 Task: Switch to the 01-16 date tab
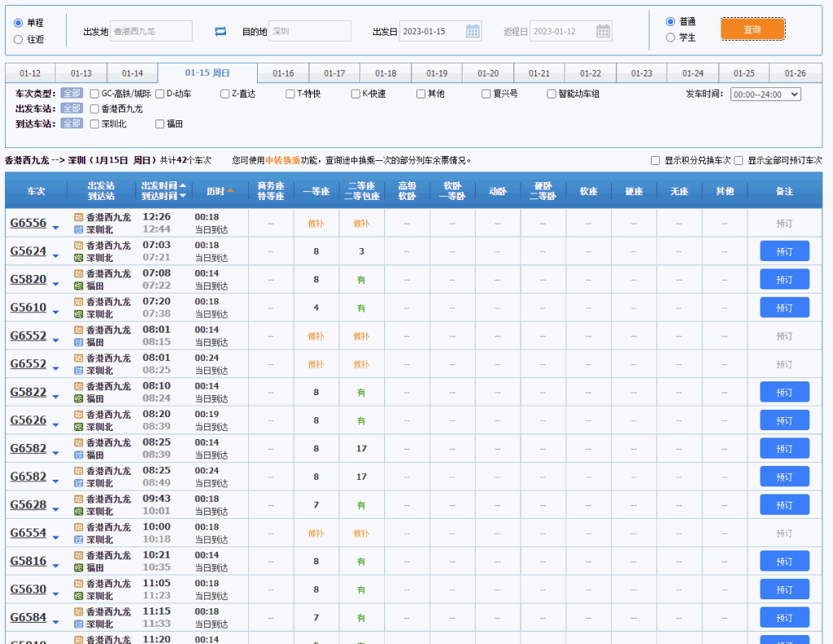click(283, 72)
